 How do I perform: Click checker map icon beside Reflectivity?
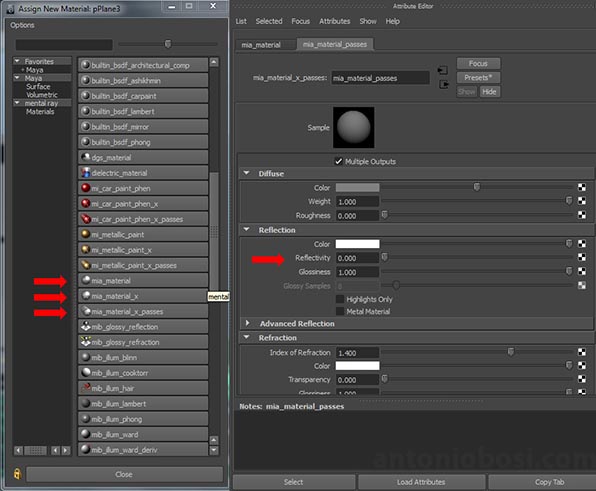click(582, 257)
